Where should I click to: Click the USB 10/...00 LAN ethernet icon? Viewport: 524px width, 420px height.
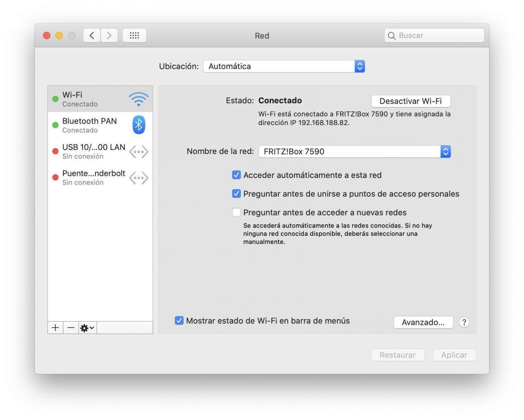coord(138,152)
